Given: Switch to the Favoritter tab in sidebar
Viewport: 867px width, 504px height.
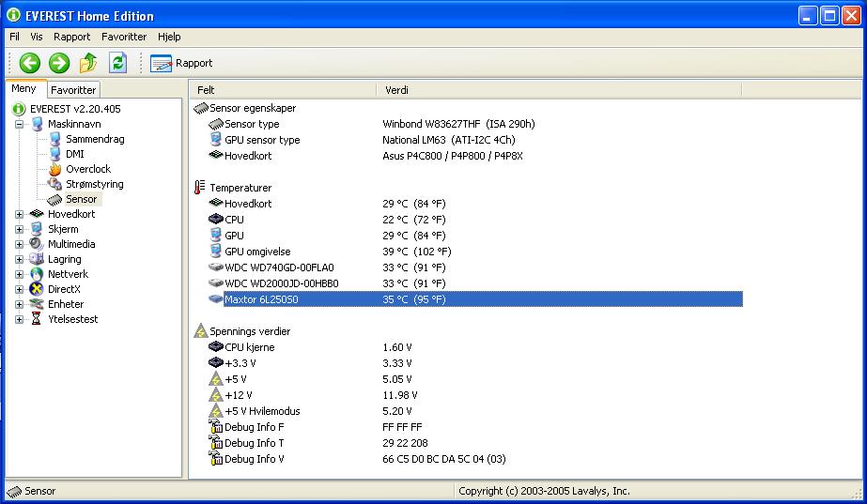Looking at the screenshot, I should [x=73, y=89].
